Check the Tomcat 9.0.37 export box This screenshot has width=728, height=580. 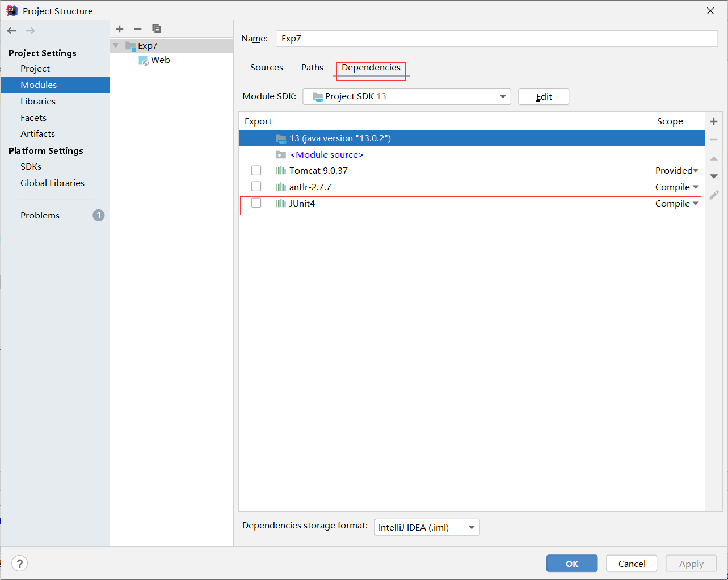(x=256, y=170)
